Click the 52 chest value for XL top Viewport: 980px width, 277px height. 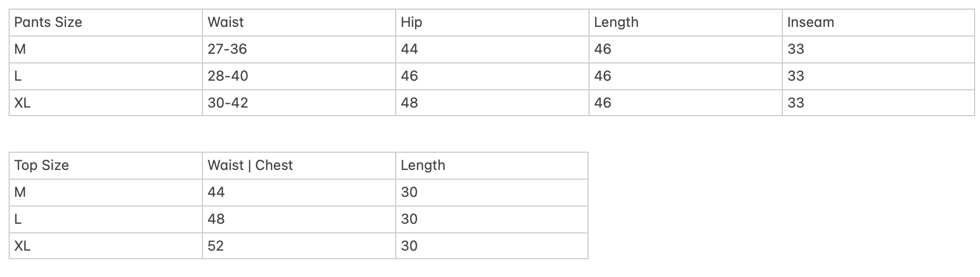[216, 246]
